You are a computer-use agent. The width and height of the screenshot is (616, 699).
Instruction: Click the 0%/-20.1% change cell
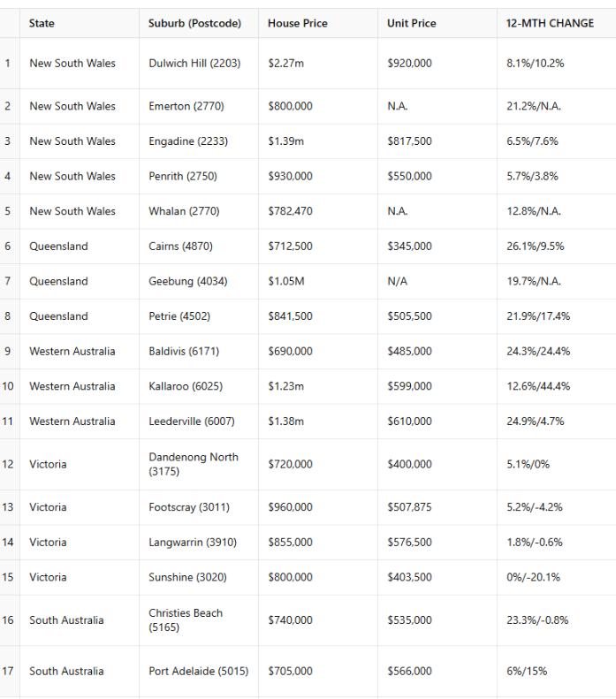coord(533,577)
